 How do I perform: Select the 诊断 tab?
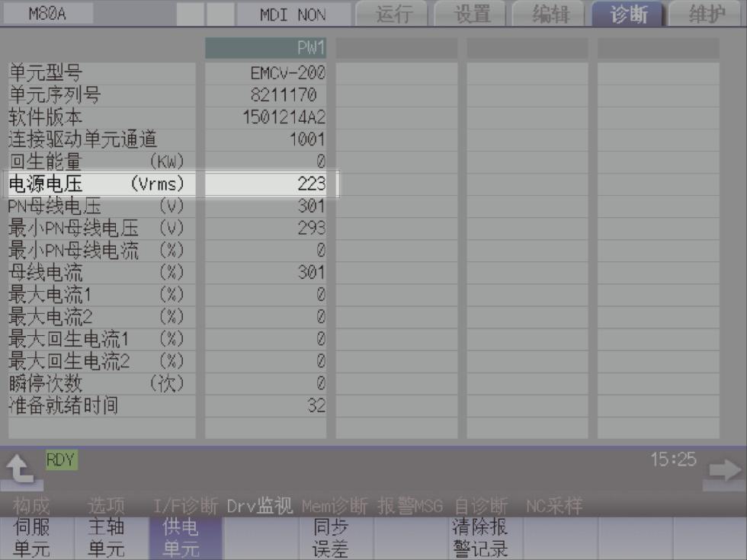tap(628, 14)
